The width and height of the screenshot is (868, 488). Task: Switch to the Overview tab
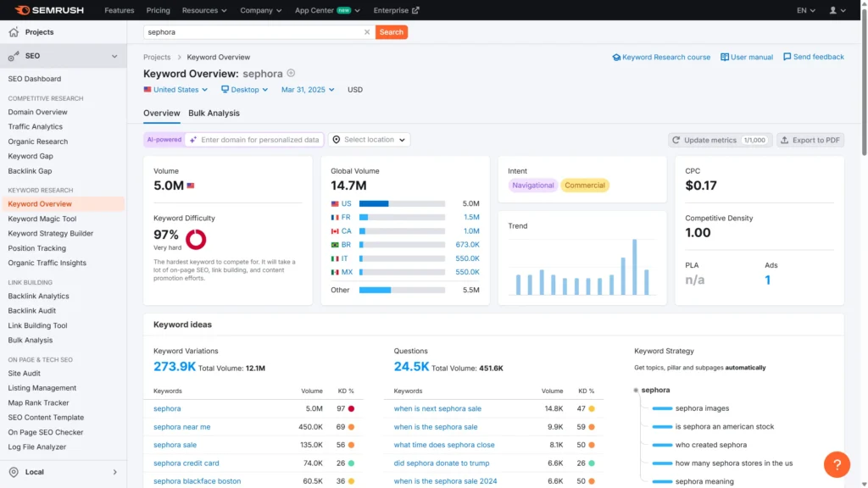tap(162, 113)
